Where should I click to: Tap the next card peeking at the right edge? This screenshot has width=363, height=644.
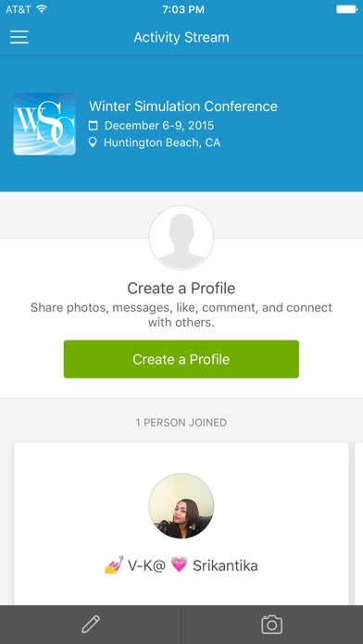click(x=358, y=524)
